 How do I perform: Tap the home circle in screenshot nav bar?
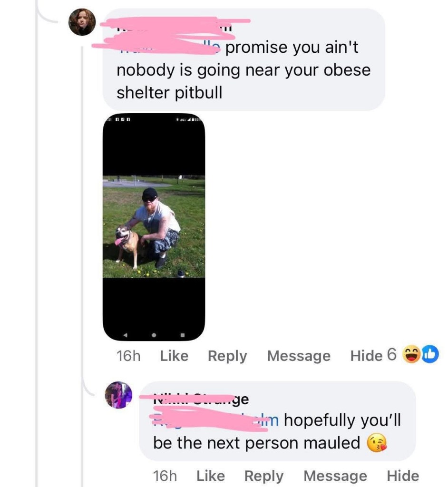tap(154, 335)
